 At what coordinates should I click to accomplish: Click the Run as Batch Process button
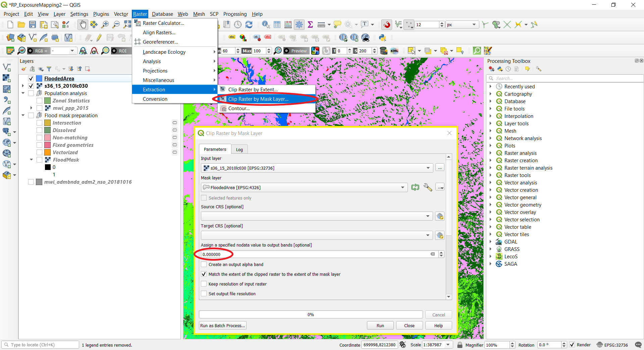(222, 325)
